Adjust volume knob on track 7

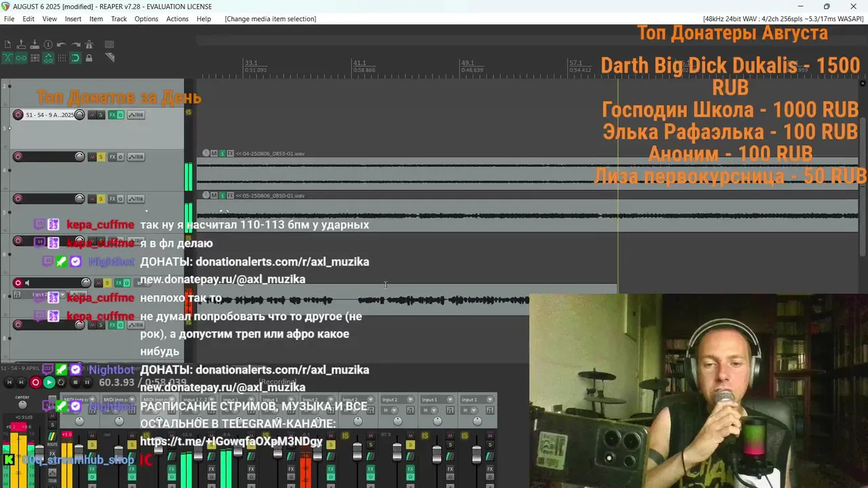pos(86,283)
